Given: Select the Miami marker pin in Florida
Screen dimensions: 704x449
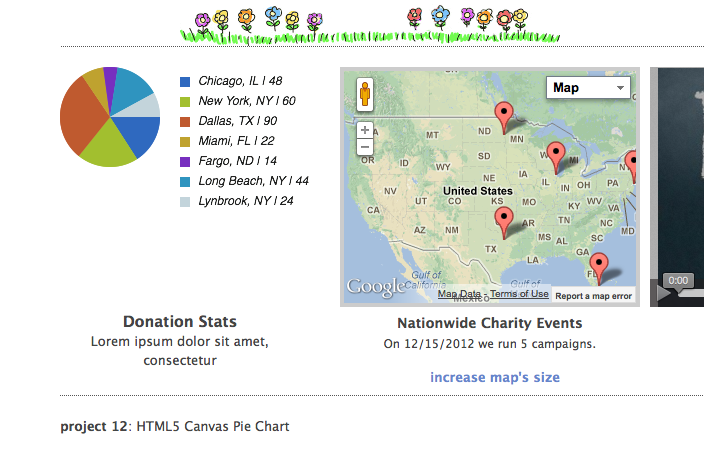Looking at the screenshot, I should click(598, 264).
